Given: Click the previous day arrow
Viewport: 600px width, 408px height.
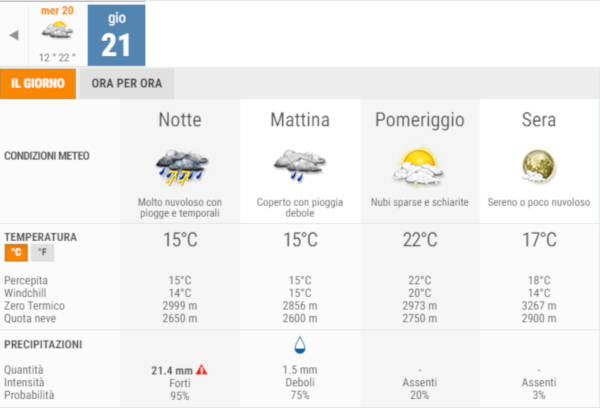Looking at the screenshot, I should click(x=14, y=35).
